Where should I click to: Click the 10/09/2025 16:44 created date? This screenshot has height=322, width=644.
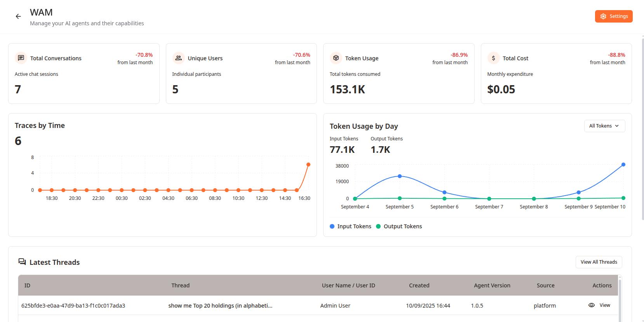coord(428,306)
